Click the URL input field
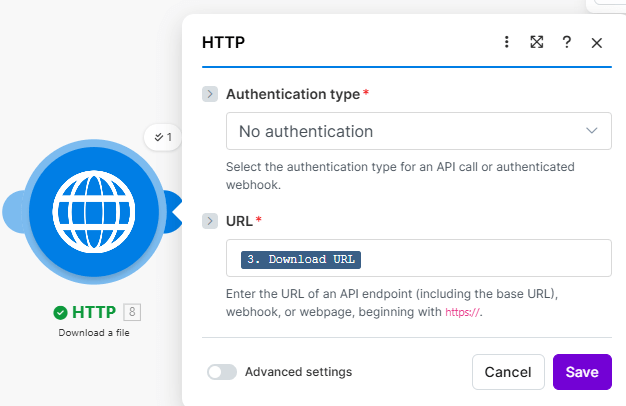The height and width of the screenshot is (406, 626). (419, 258)
